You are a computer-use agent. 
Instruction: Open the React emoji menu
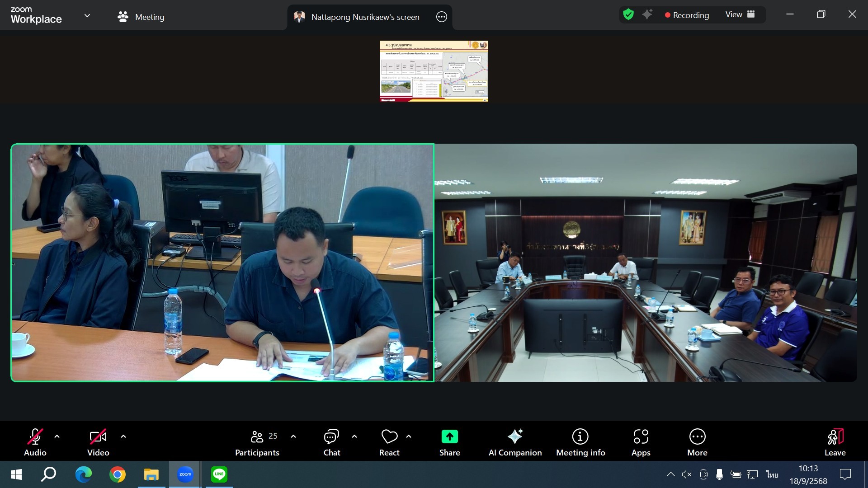[389, 442]
